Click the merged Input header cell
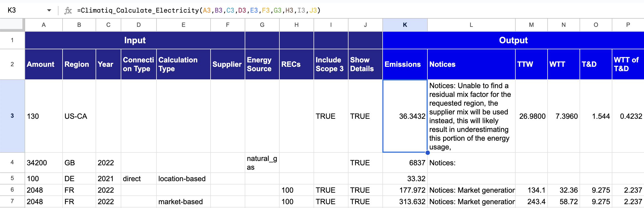Screen dimensions: 644x208 pos(135,40)
